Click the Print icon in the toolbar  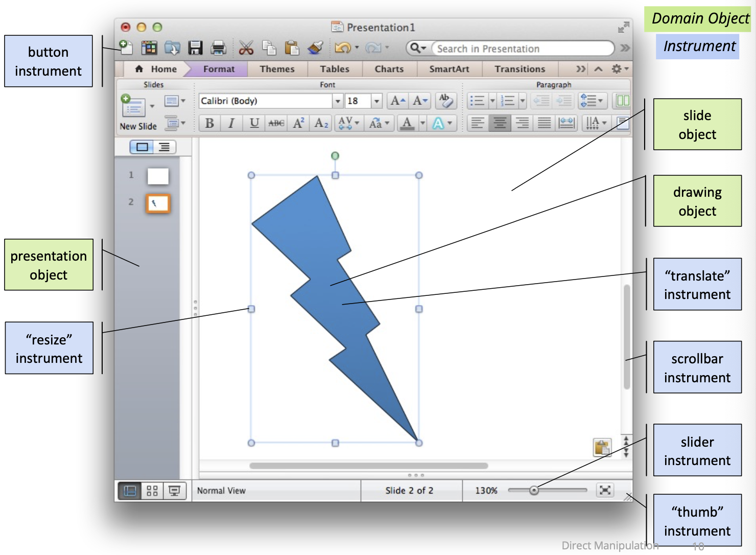click(x=218, y=48)
